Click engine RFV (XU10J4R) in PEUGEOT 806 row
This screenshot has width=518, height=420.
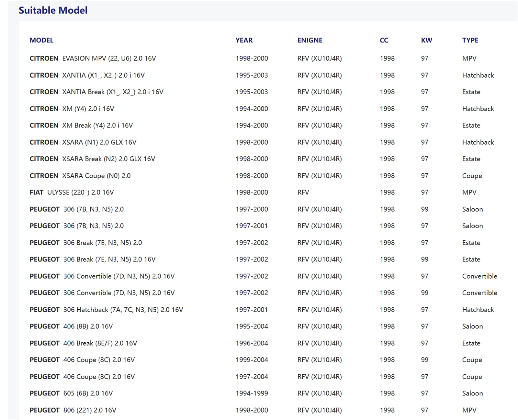pos(320,410)
